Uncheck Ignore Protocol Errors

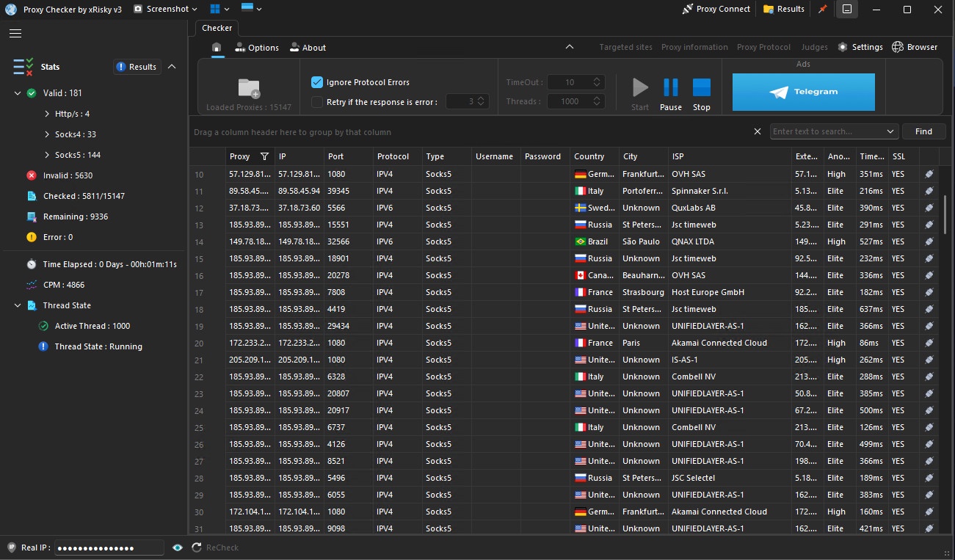coord(317,82)
